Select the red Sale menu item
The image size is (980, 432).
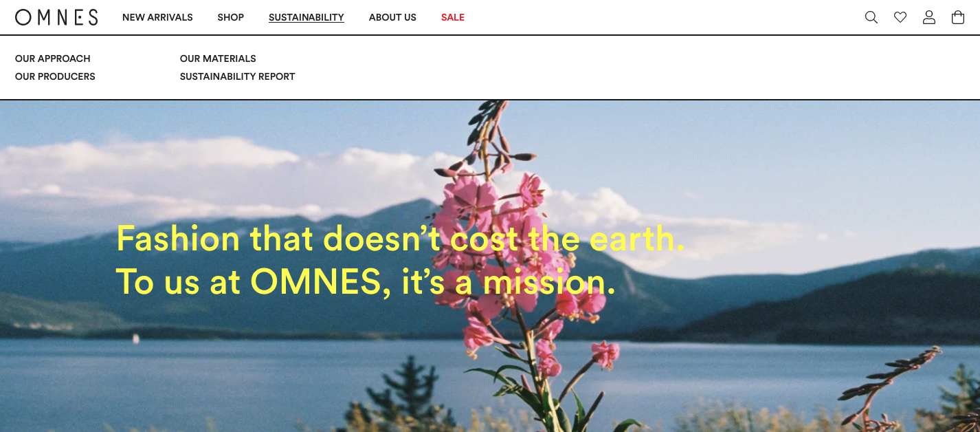pos(453,17)
